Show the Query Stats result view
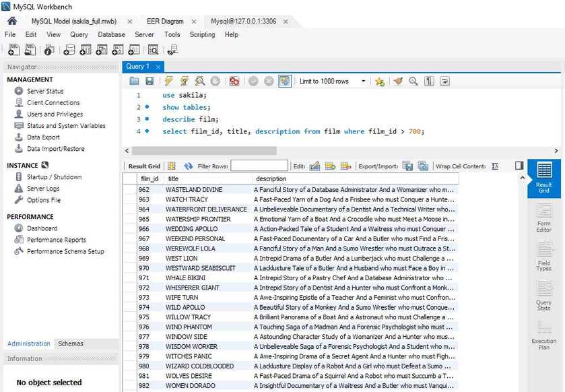Image resolution: width=565 pixels, height=392 pixels. coord(543,296)
